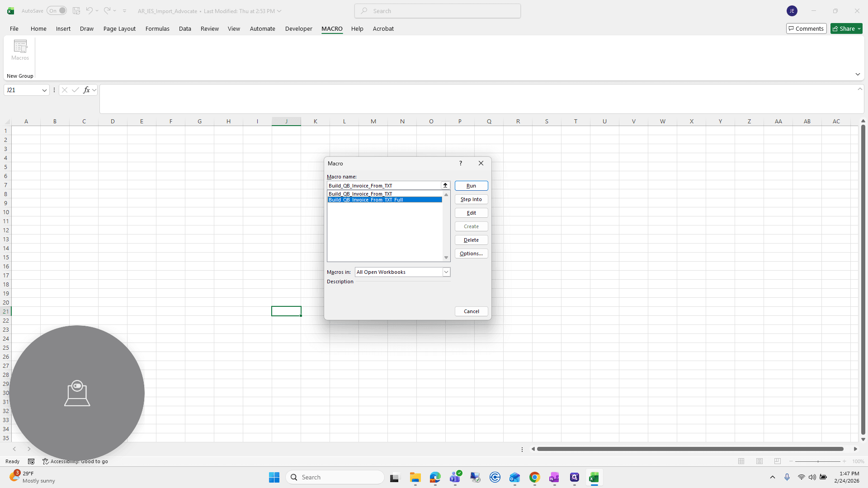This screenshot has width=868, height=488.
Task: Click the title bar Search box
Action: 438,11
